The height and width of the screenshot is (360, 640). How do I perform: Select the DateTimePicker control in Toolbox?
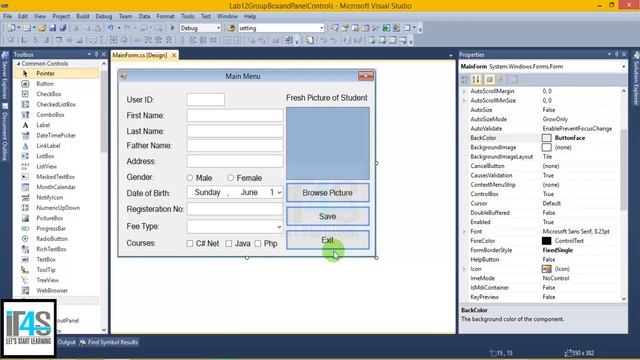57,136
